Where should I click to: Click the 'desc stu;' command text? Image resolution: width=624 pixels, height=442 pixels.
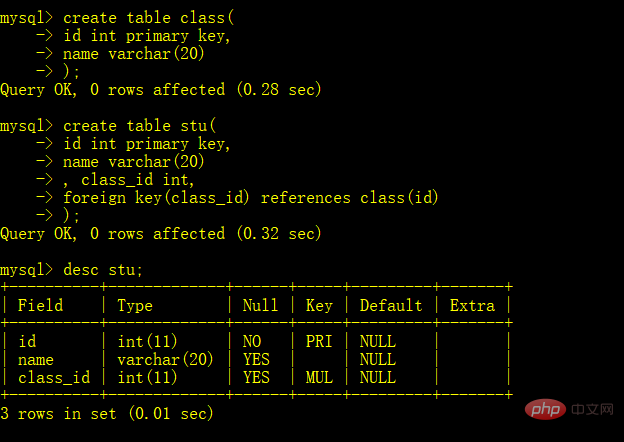click(x=103, y=270)
